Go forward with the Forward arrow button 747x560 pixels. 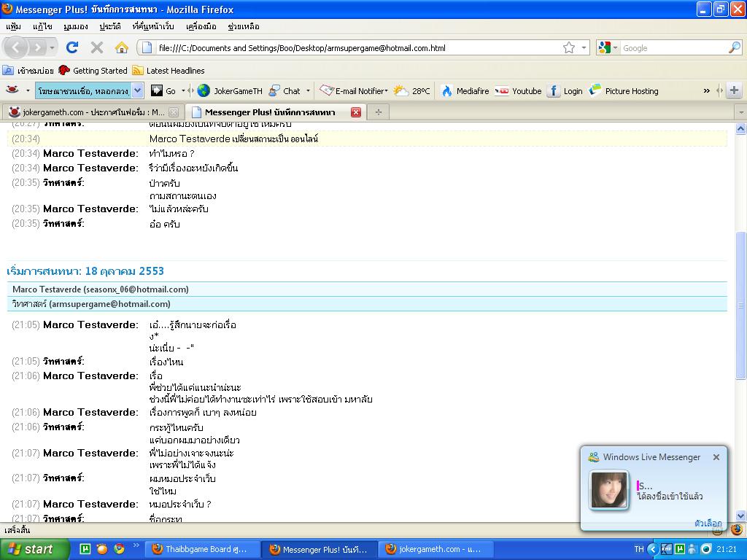(37, 47)
